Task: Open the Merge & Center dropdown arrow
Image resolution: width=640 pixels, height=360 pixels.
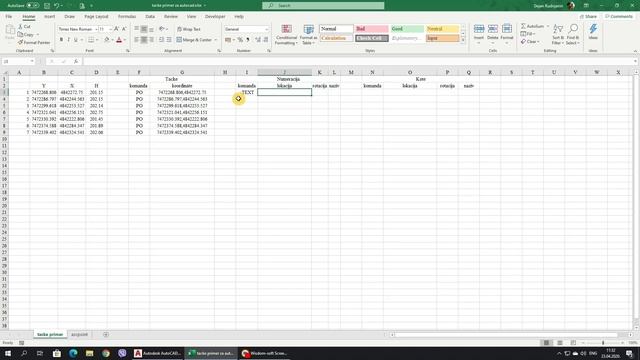Action: [x=216, y=40]
